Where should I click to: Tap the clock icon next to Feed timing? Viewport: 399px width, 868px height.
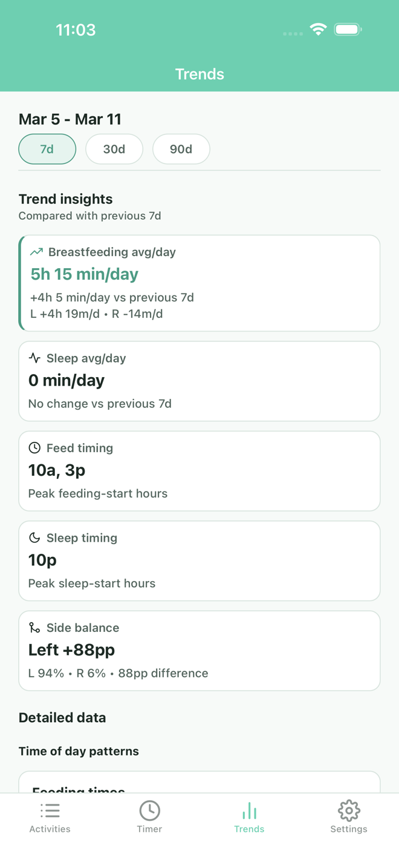(34, 448)
